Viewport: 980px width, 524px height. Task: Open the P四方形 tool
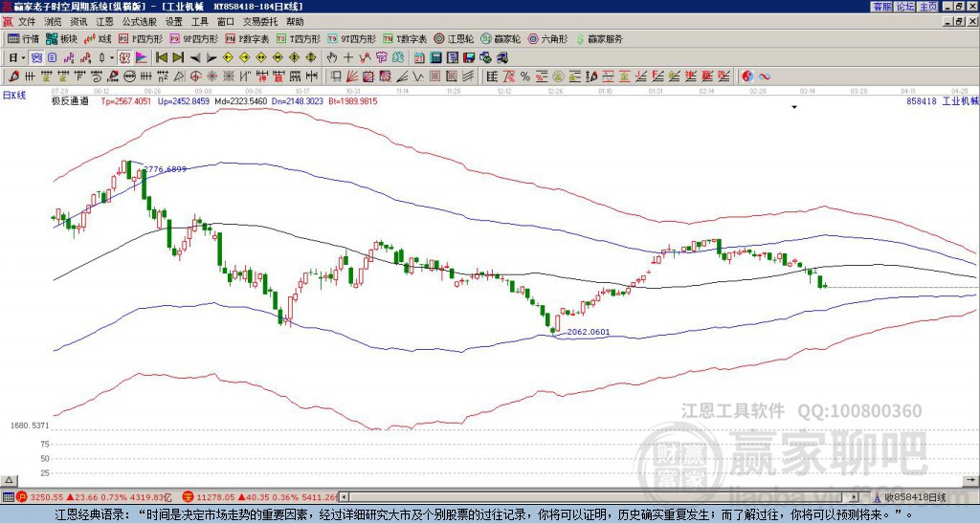pyautogui.click(x=141, y=38)
